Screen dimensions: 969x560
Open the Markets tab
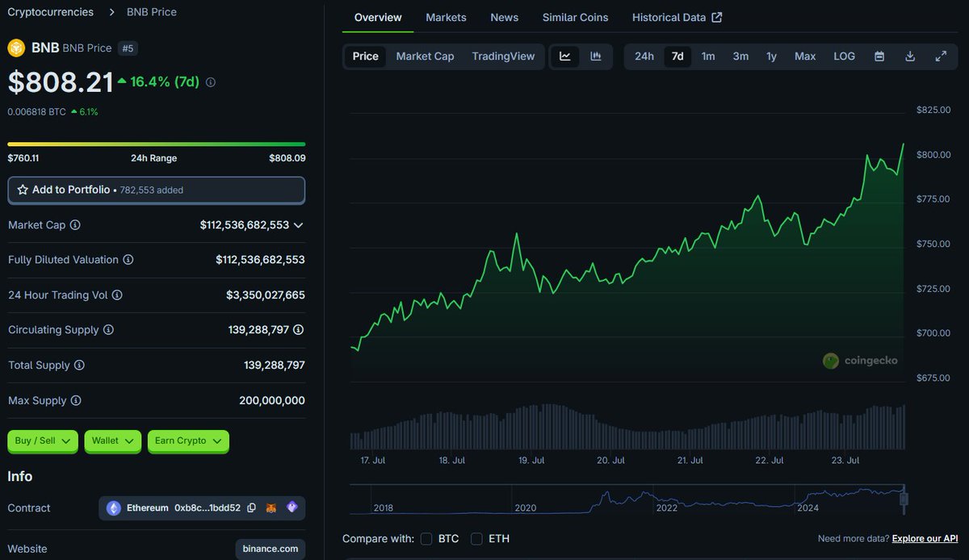(x=446, y=17)
